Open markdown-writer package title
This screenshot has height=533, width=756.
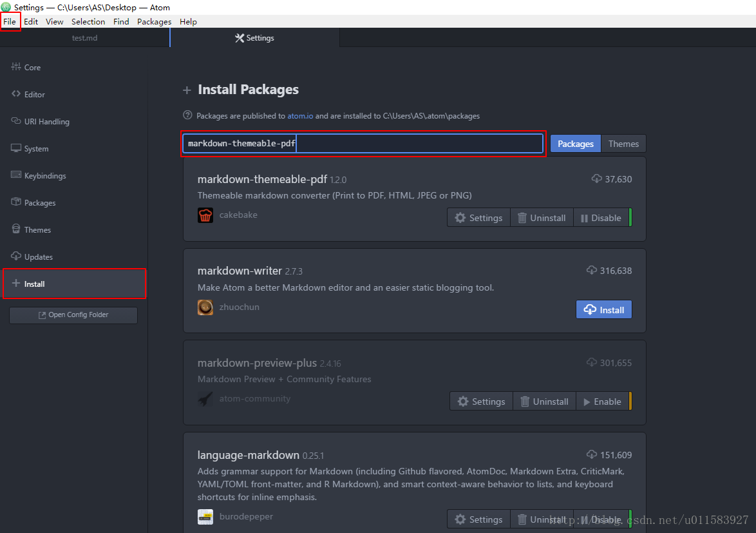240,271
